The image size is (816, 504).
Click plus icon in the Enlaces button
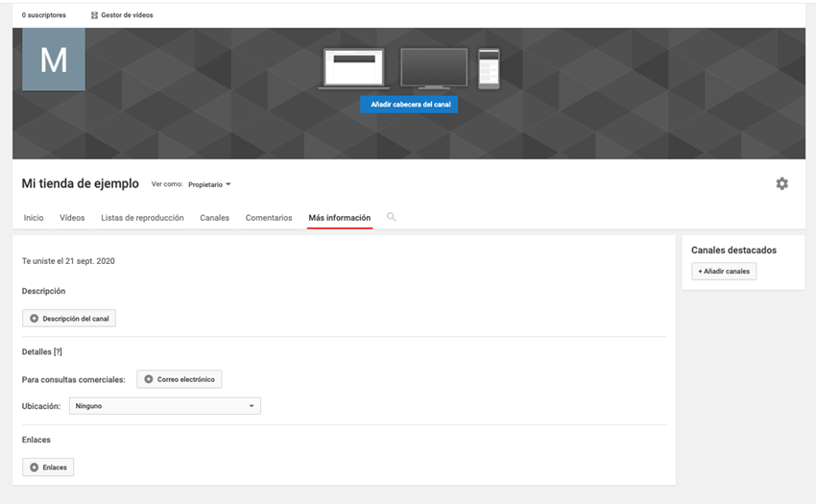click(x=34, y=467)
